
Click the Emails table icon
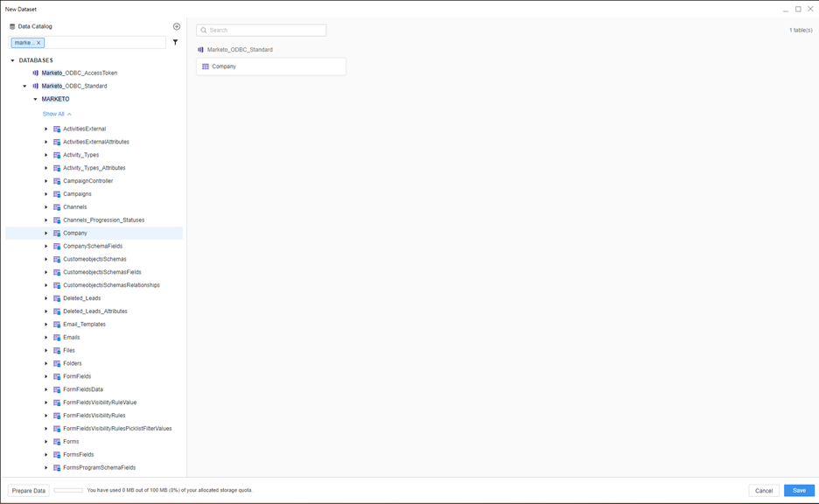[x=57, y=338]
